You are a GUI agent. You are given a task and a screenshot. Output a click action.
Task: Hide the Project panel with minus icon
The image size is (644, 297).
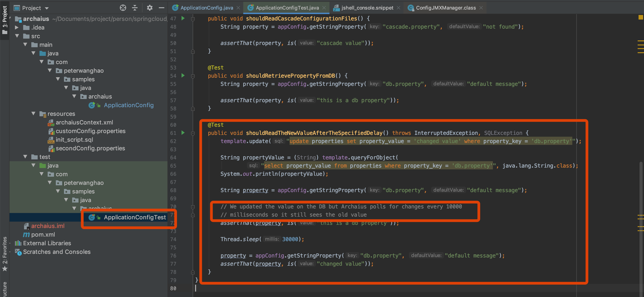162,8
